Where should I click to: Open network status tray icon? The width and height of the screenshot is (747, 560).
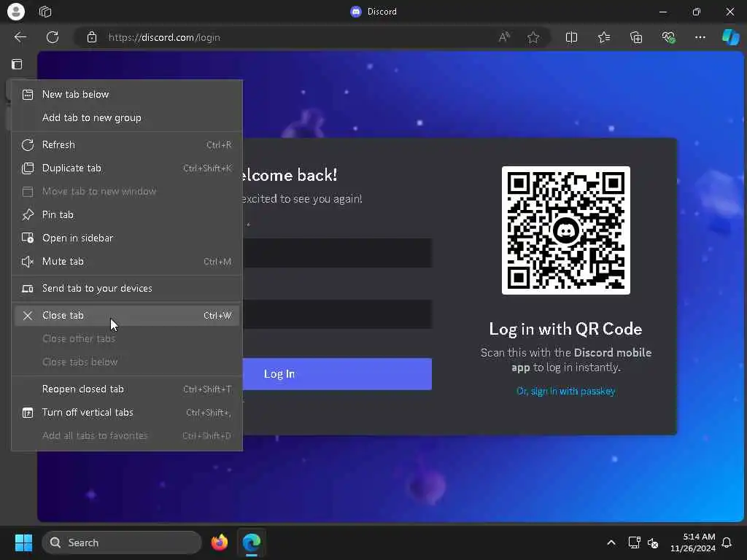(x=634, y=542)
